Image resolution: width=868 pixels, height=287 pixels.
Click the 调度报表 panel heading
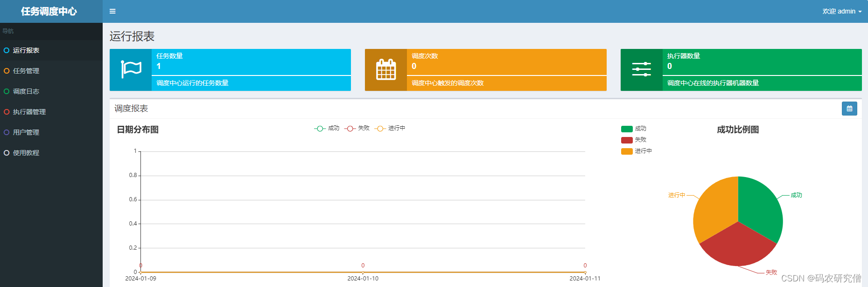point(131,109)
